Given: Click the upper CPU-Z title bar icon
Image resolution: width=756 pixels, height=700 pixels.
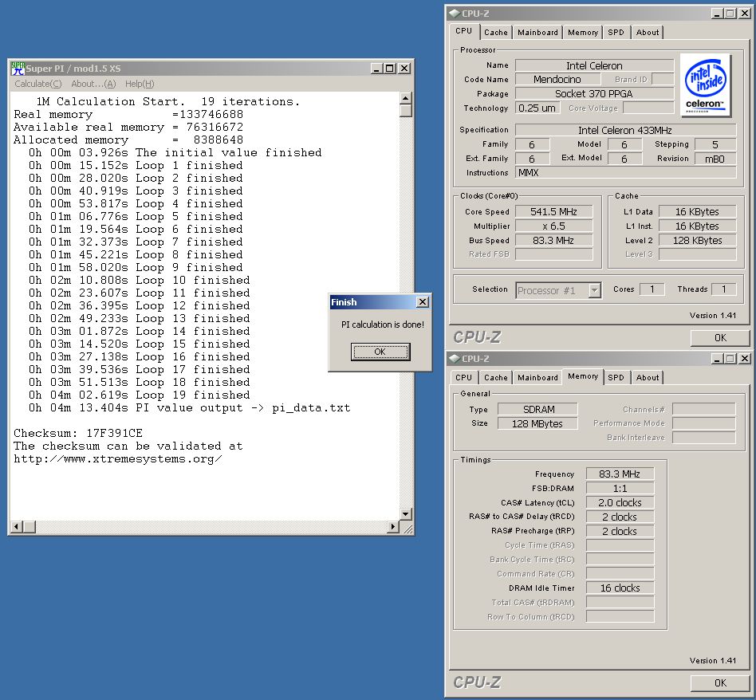Looking at the screenshot, I should click(x=455, y=13).
